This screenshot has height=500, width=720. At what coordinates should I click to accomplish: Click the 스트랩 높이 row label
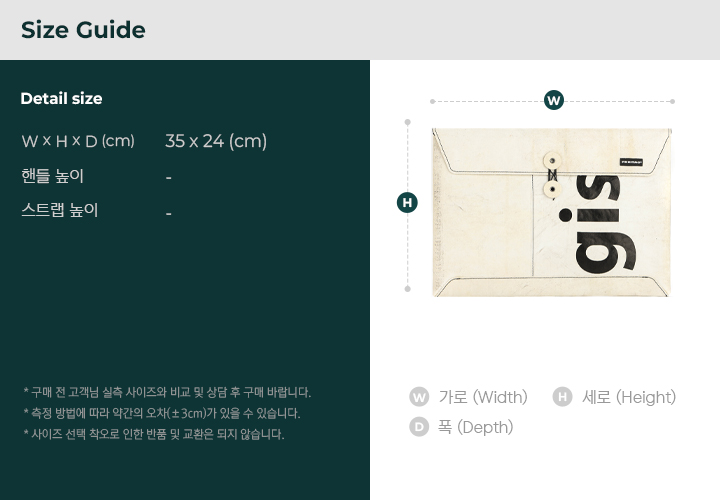tap(60, 210)
